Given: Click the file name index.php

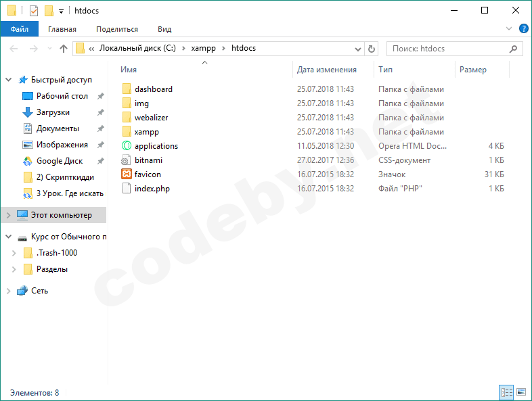Looking at the screenshot, I should pos(152,189).
